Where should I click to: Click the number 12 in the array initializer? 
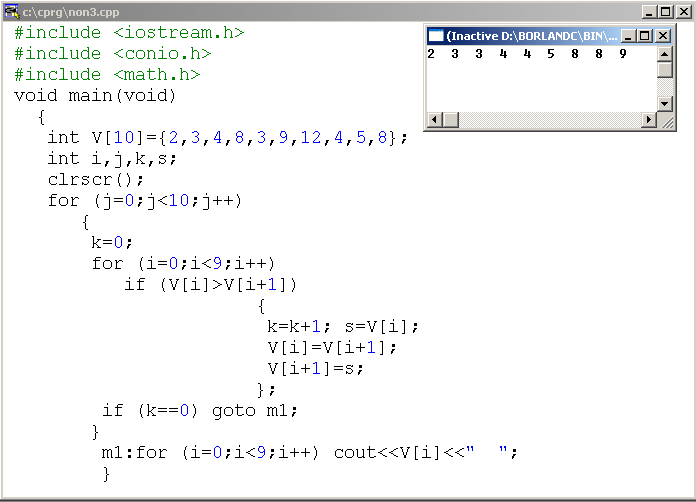[311, 138]
